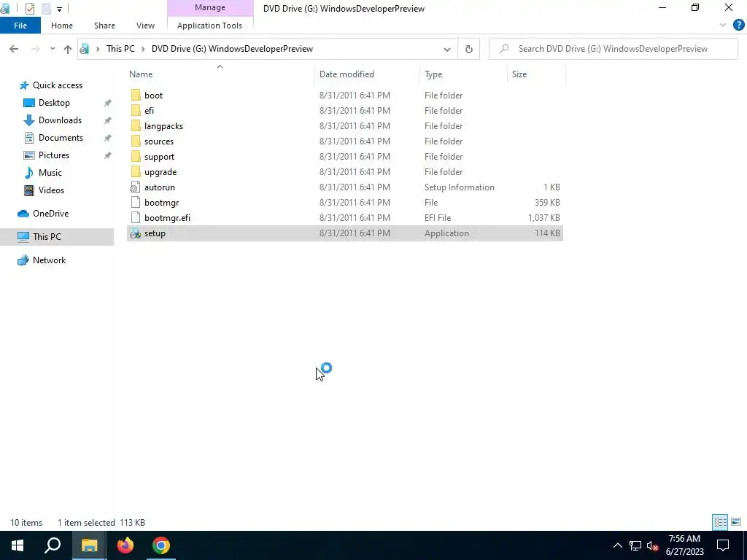Open the View ribbon tab

[x=145, y=26]
